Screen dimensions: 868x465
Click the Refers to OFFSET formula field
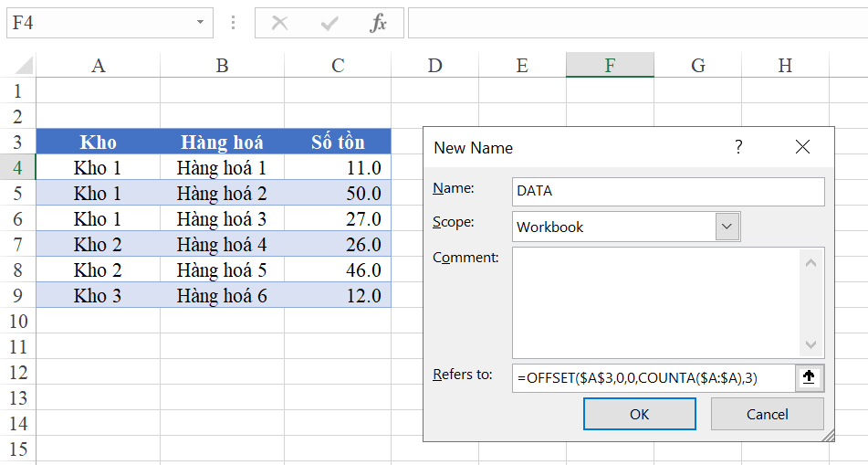pyautogui.click(x=654, y=378)
